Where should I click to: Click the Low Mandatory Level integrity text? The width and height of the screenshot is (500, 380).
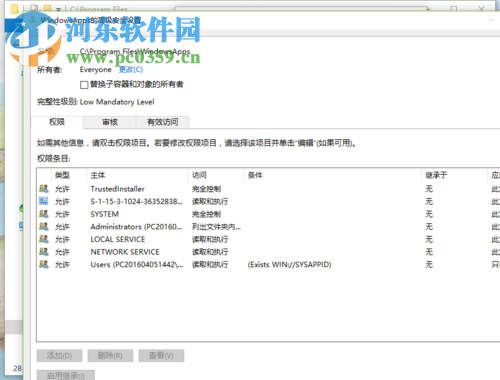pyautogui.click(x=117, y=102)
